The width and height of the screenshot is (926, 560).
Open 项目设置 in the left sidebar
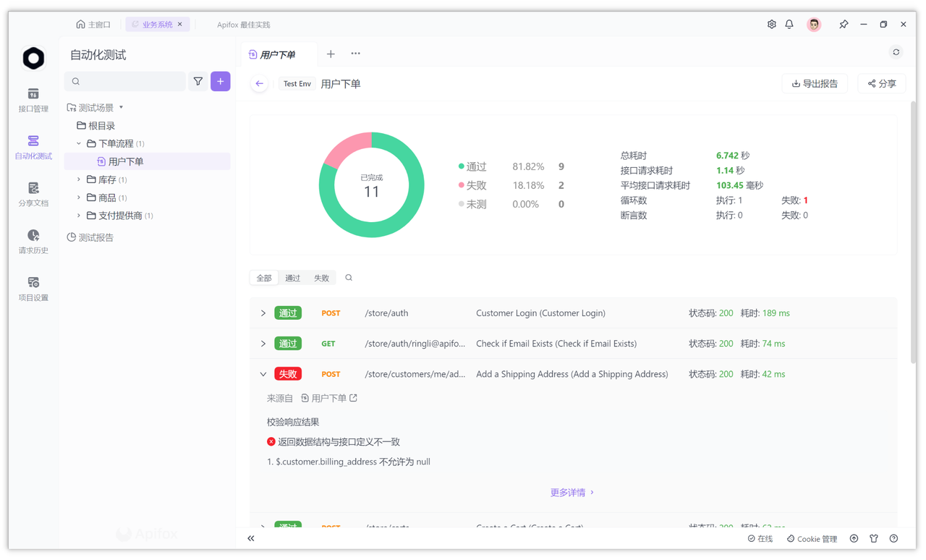click(x=33, y=289)
